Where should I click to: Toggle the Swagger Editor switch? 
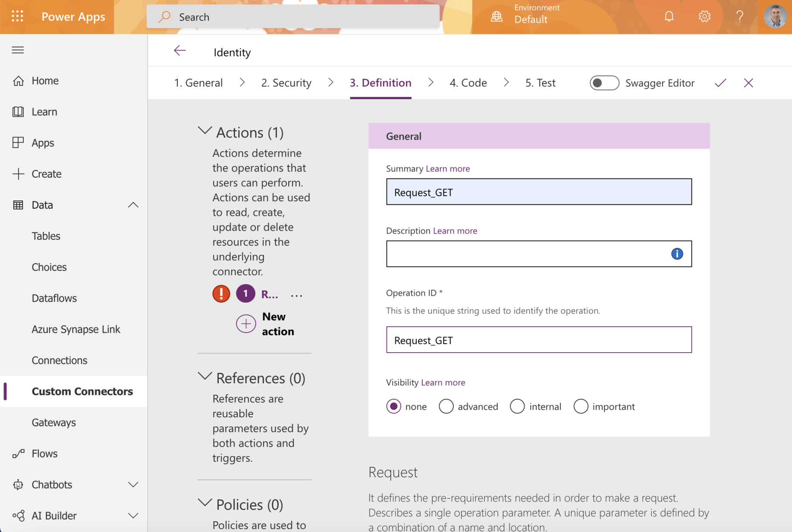tap(604, 83)
